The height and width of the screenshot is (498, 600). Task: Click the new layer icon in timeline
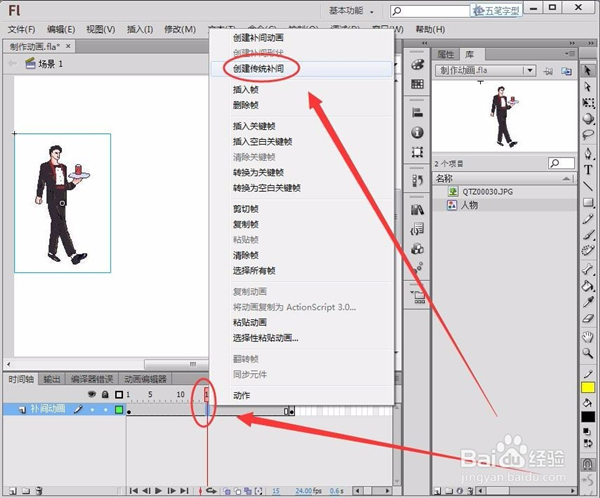13,491
